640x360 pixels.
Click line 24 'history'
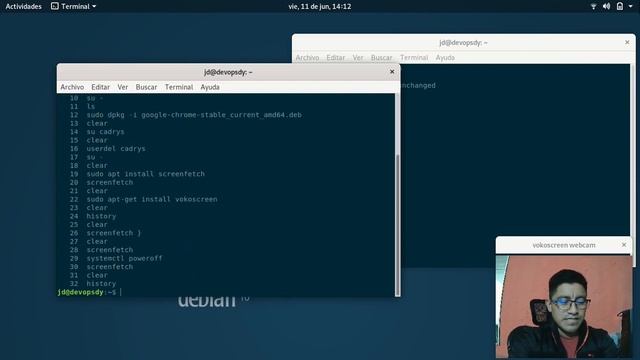(x=101, y=216)
